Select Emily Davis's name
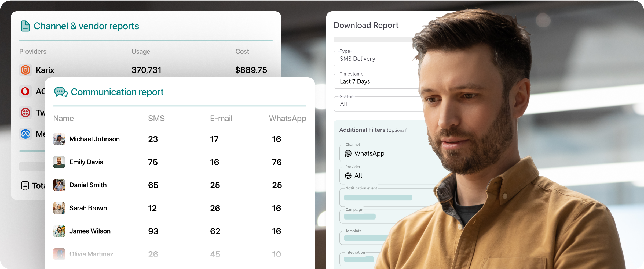The image size is (644, 269). point(86,162)
